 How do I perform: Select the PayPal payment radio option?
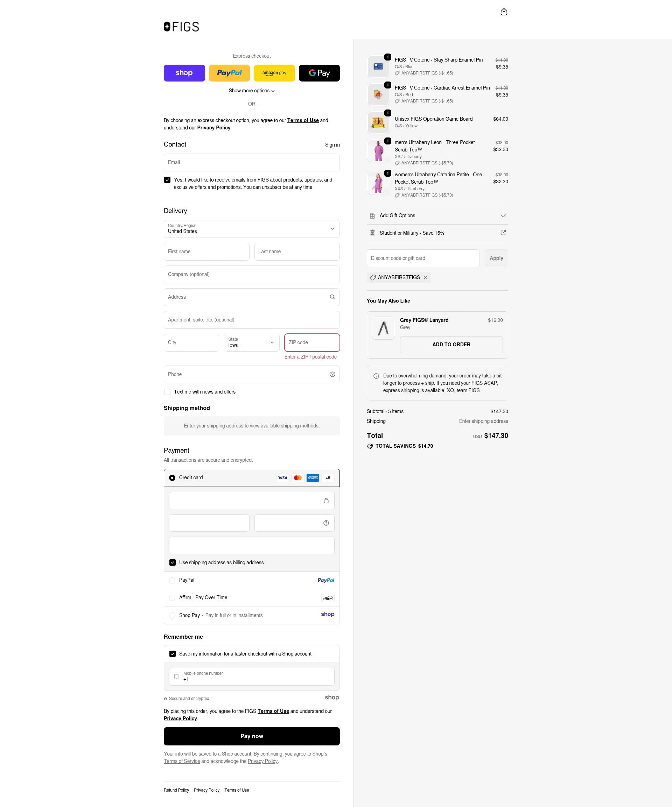(172, 580)
